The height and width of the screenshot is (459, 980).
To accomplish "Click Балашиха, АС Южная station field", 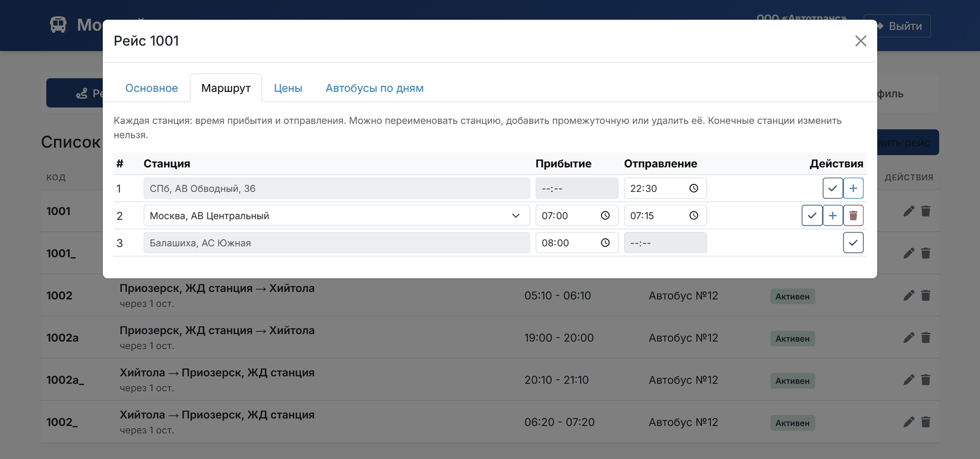I will pos(337,243).
